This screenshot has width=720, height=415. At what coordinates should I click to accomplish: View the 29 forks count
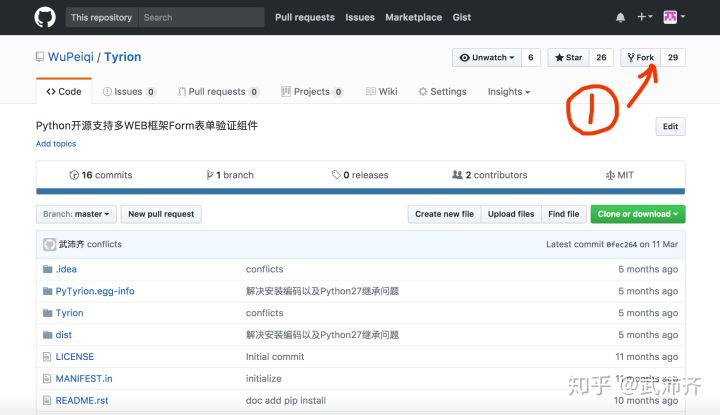[x=673, y=57]
